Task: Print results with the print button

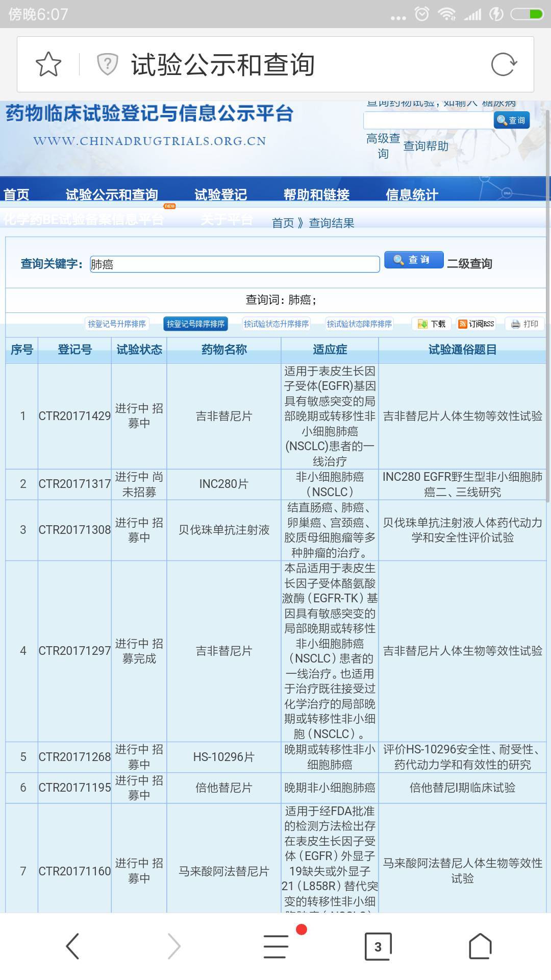Action: (x=524, y=324)
